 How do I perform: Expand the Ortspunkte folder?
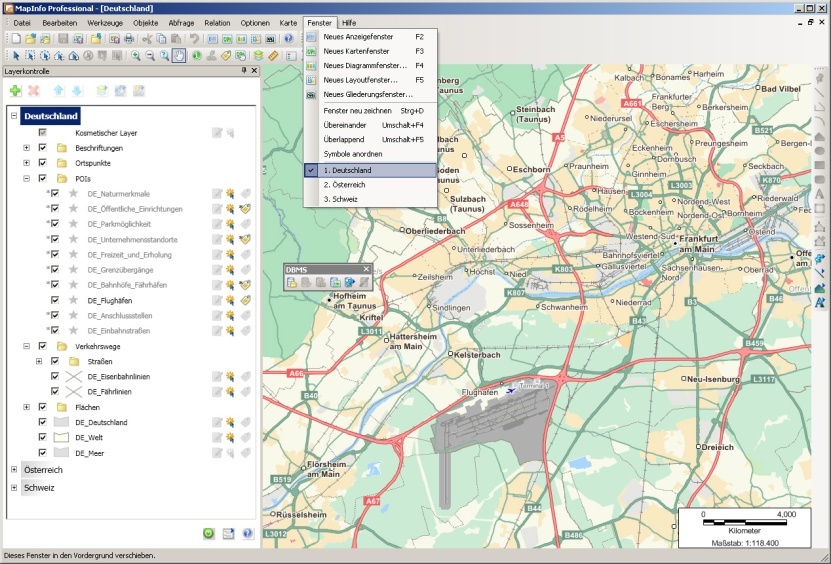26,163
